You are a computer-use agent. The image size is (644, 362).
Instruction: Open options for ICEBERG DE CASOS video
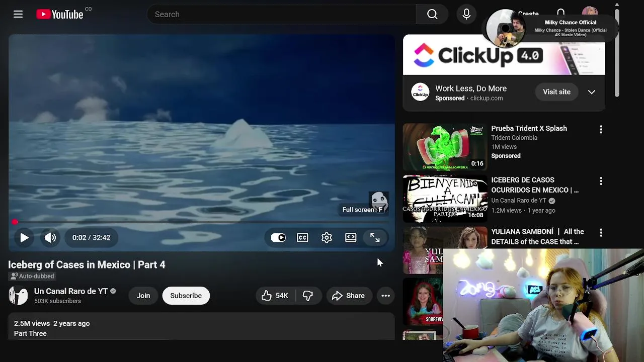click(x=601, y=181)
